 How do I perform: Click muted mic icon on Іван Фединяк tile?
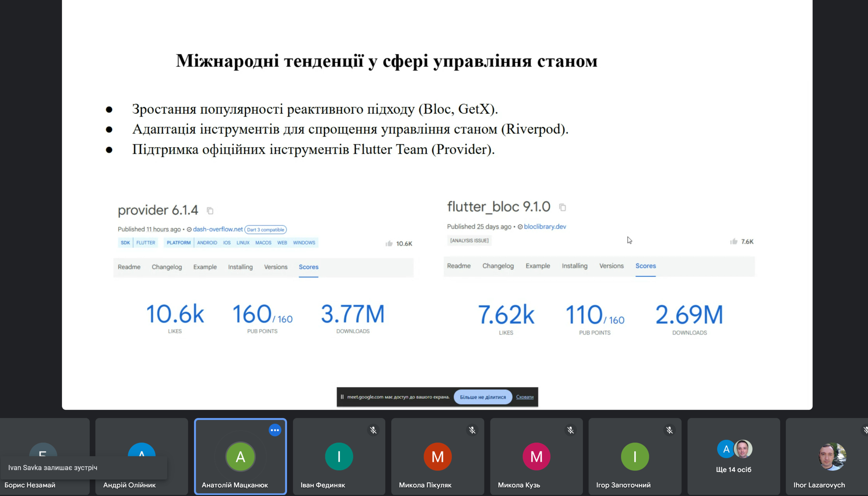tap(373, 430)
